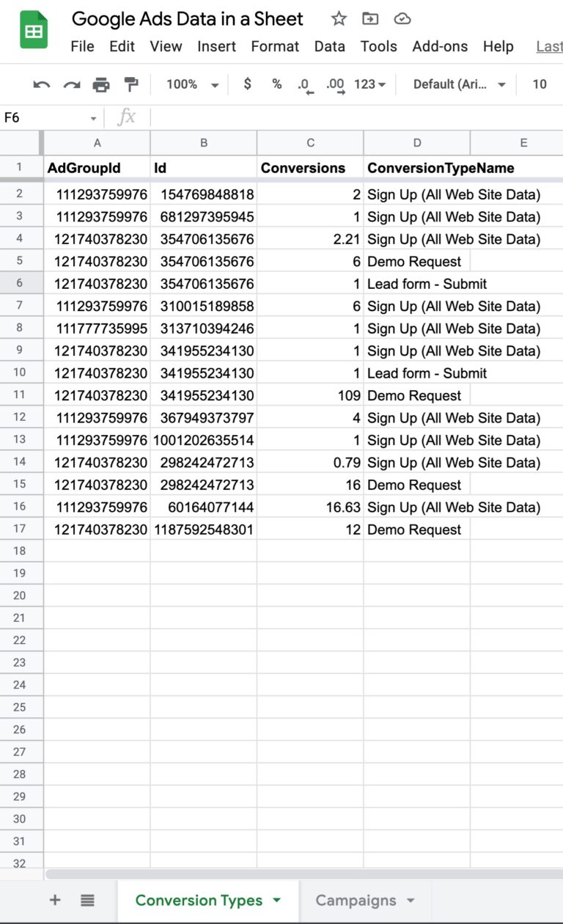Star this spreadsheet
The image size is (563, 924).
[x=338, y=19]
